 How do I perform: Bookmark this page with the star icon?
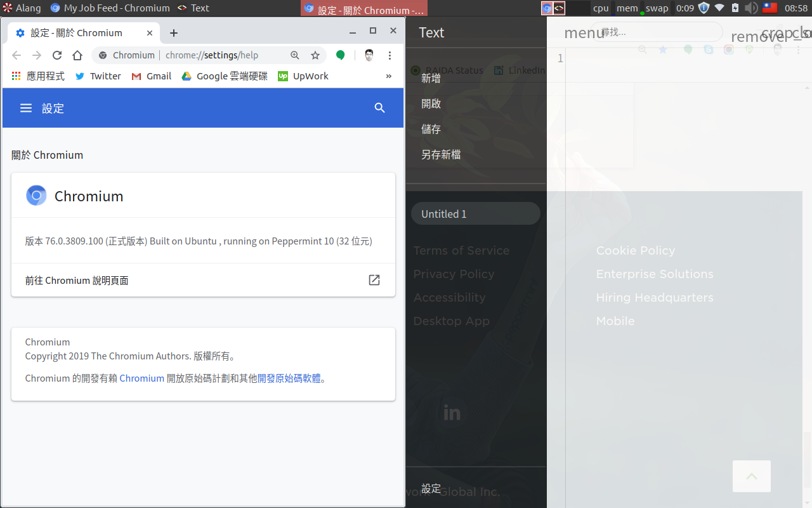[315, 55]
